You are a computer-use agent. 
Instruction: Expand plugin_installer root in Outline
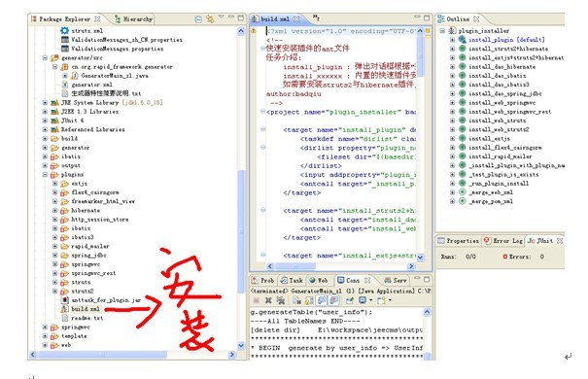click(x=442, y=31)
